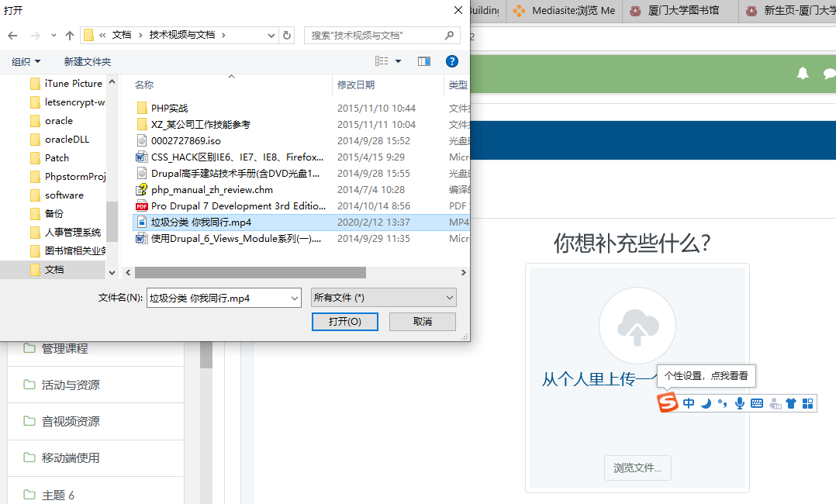Select the PHP实战 folder
This screenshot has width=836, height=504.
click(169, 109)
